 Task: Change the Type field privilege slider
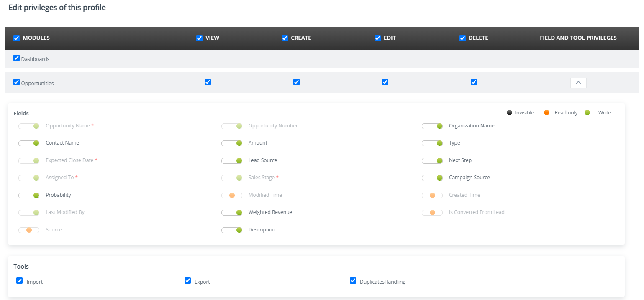point(432,143)
